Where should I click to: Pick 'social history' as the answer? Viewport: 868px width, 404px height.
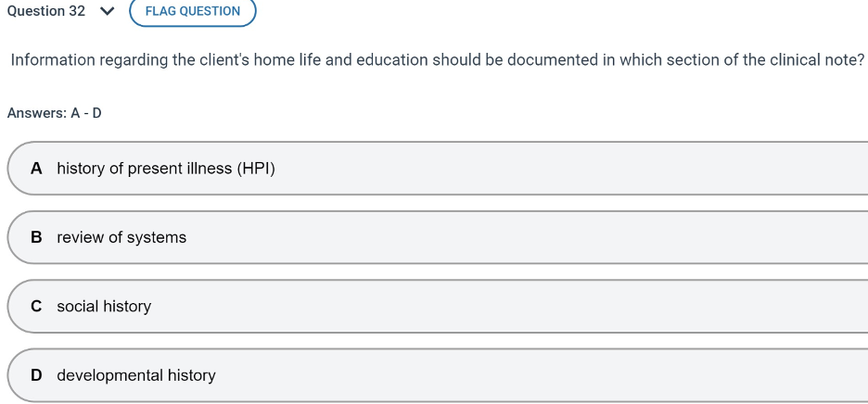[x=104, y=306]
